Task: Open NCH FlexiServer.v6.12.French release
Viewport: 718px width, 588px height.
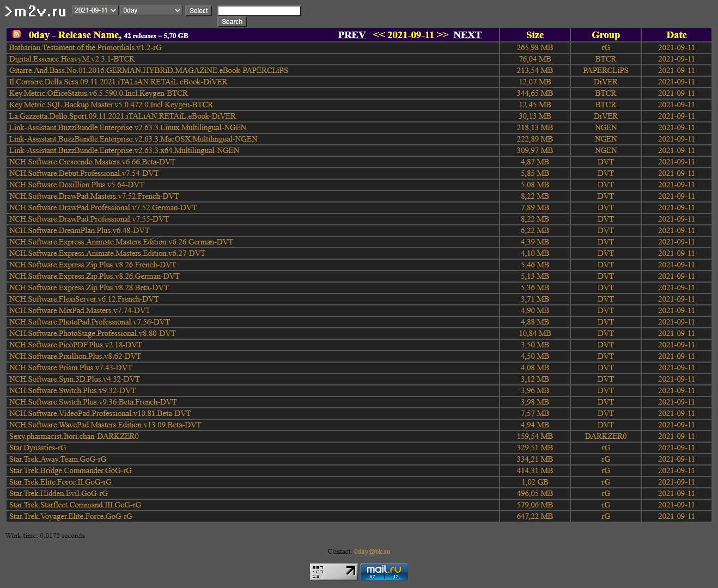Action: pos(84,299)
